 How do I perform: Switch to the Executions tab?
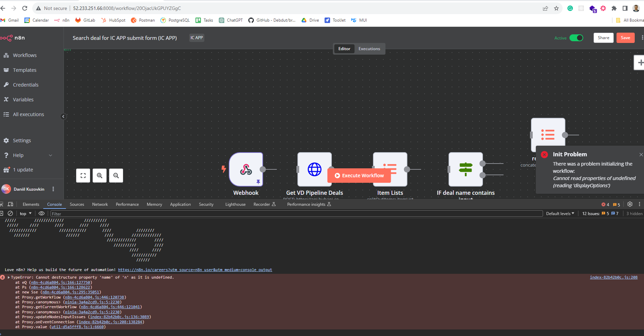tap(369, 49)
